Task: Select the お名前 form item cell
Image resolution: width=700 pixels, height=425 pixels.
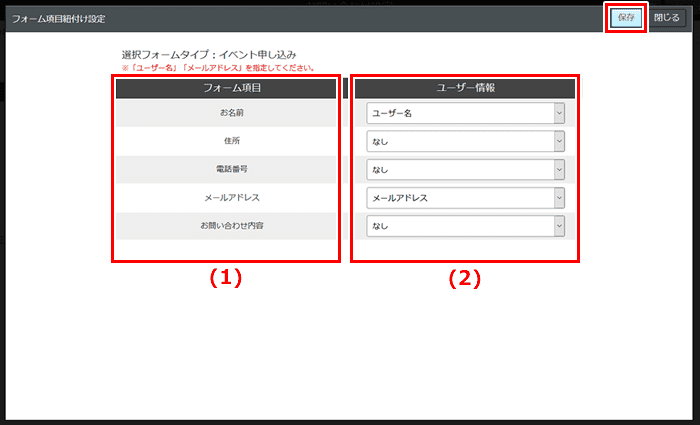Action: [x=226, y=113]
